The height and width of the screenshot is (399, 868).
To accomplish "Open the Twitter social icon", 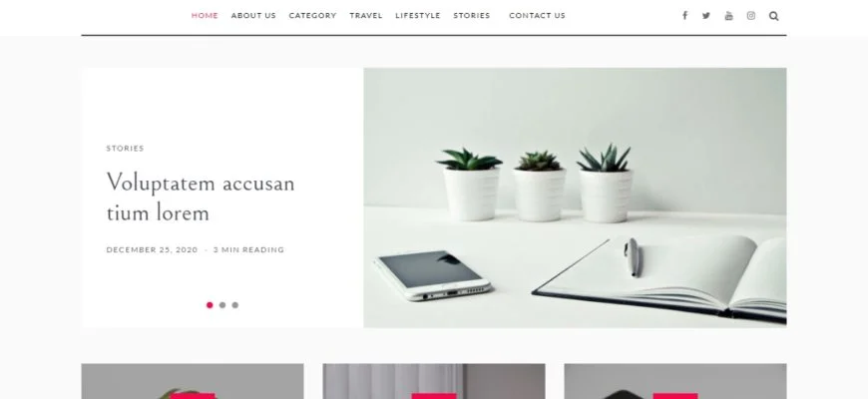I will (706, 16).
